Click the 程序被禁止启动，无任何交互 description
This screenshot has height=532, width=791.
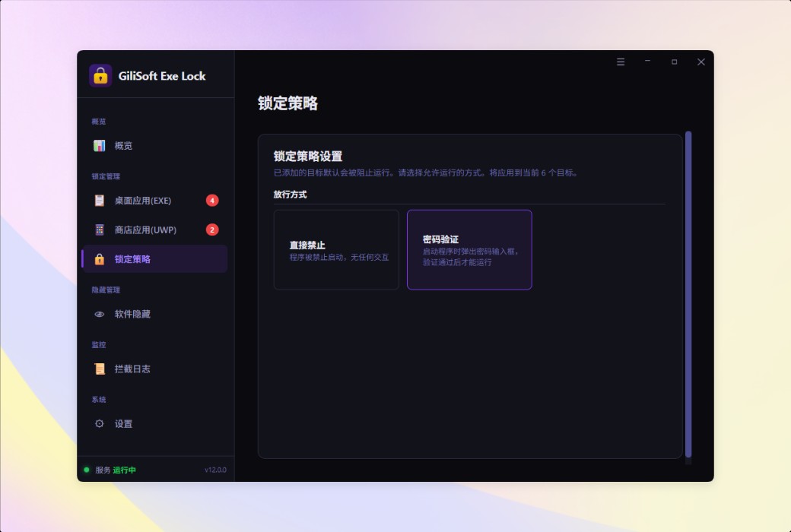pyautogui.click(x=339, y=258)
